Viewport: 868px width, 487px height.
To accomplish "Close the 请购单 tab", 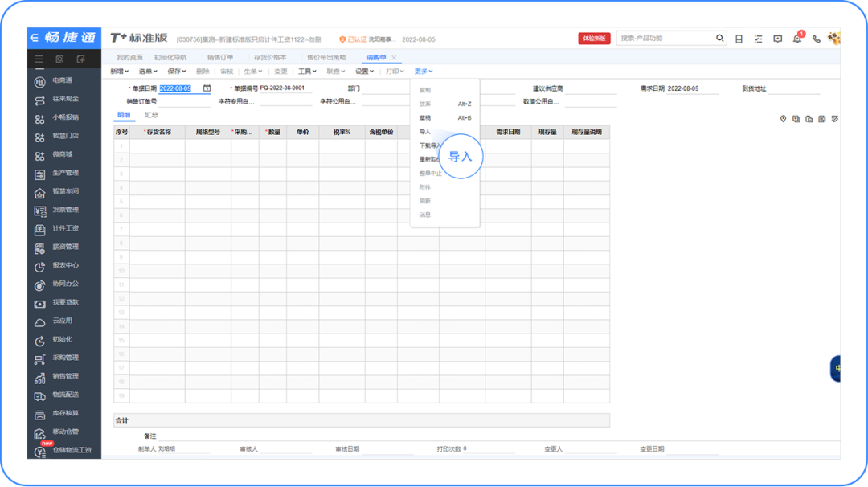I will 394,58.
